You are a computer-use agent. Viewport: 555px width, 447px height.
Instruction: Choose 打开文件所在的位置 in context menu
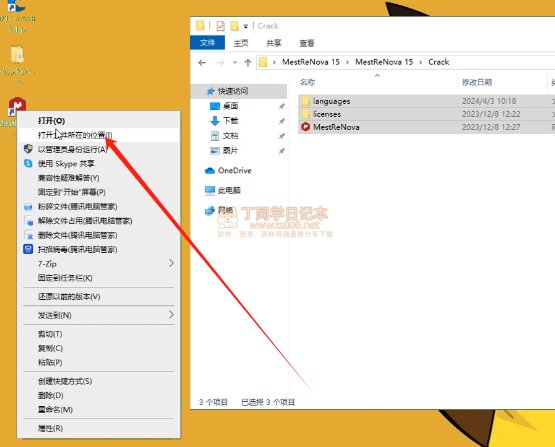click(99, 135)
